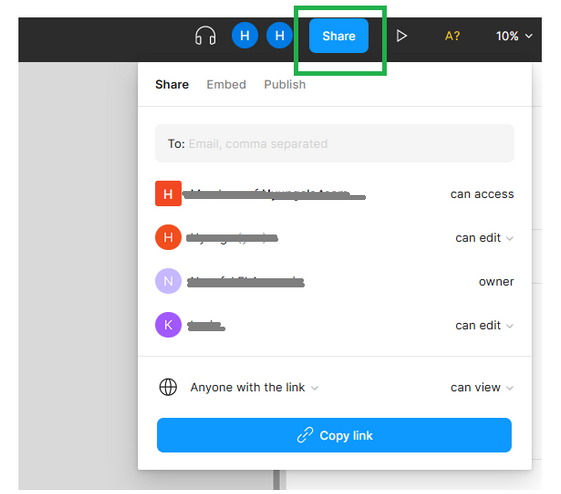This screenshot has width=561, height=494.
Task: Open the A? missing fonts indicator
Action: 452,36
